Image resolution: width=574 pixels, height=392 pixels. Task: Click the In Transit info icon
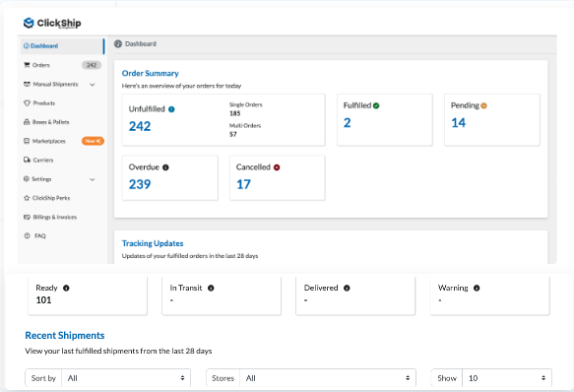click(211, 288)
